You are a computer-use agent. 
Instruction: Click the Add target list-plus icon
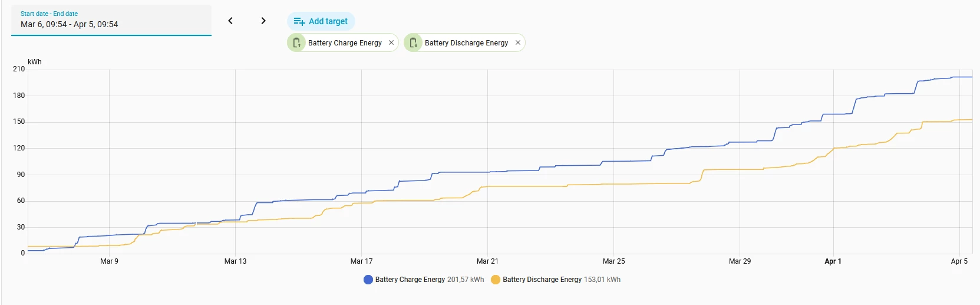299,21
